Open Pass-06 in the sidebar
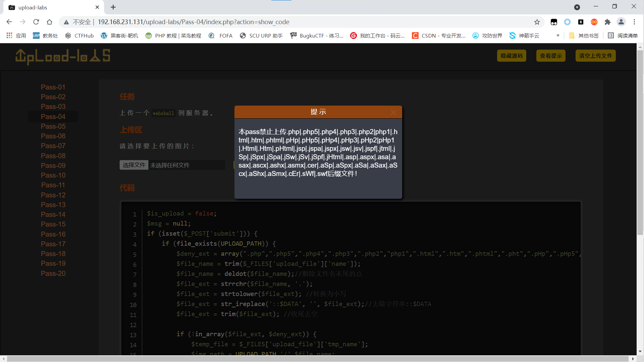The image size is (644, 362). coord(53,136)
